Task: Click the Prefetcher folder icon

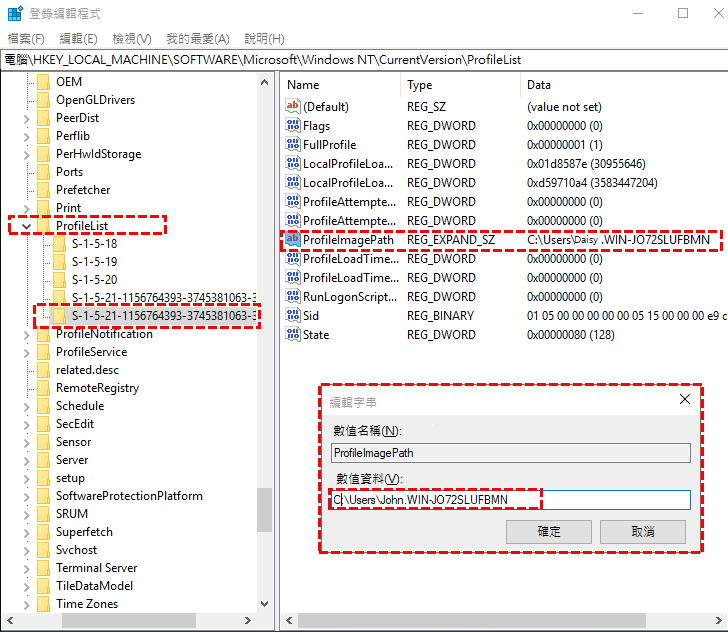Action: coord(43,190)
